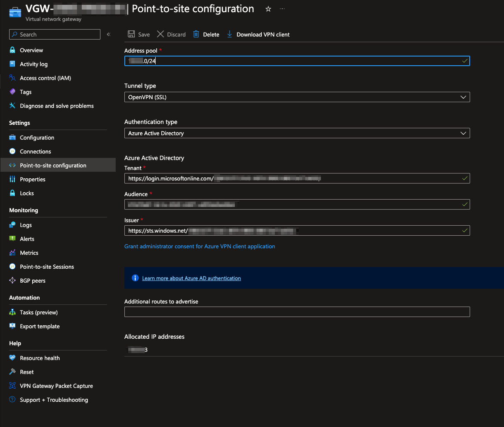This screenshot has height=427, width=504.
Task: Discard configuration changes
Action: [x=171, y=34]
